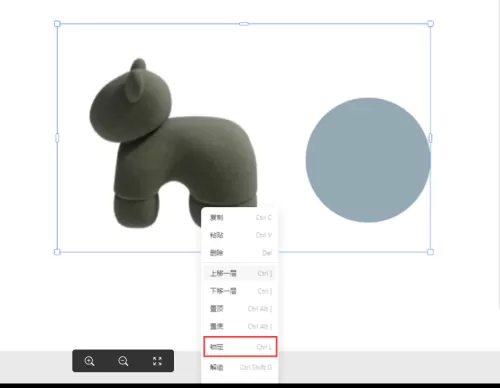Click the bottom-left corner selection handle
Viewport: 500px width, 388px height.
pyautogui.click(x=57, y=252)
